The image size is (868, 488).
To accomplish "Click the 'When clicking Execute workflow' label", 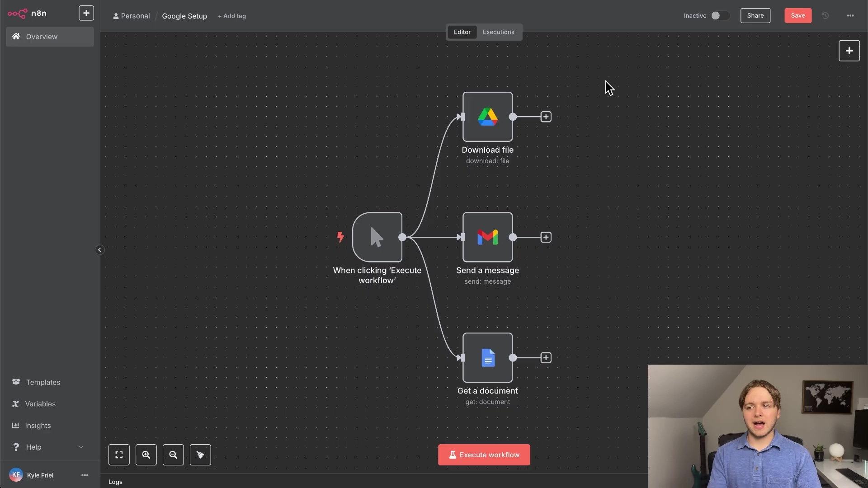I will click(377, 275).
